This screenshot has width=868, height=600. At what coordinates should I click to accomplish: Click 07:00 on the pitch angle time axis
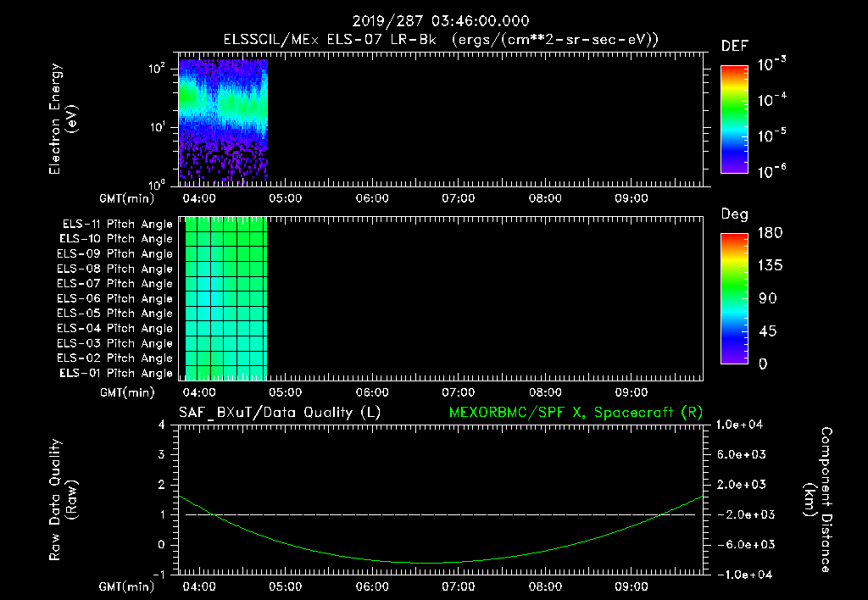click(459, 393)
